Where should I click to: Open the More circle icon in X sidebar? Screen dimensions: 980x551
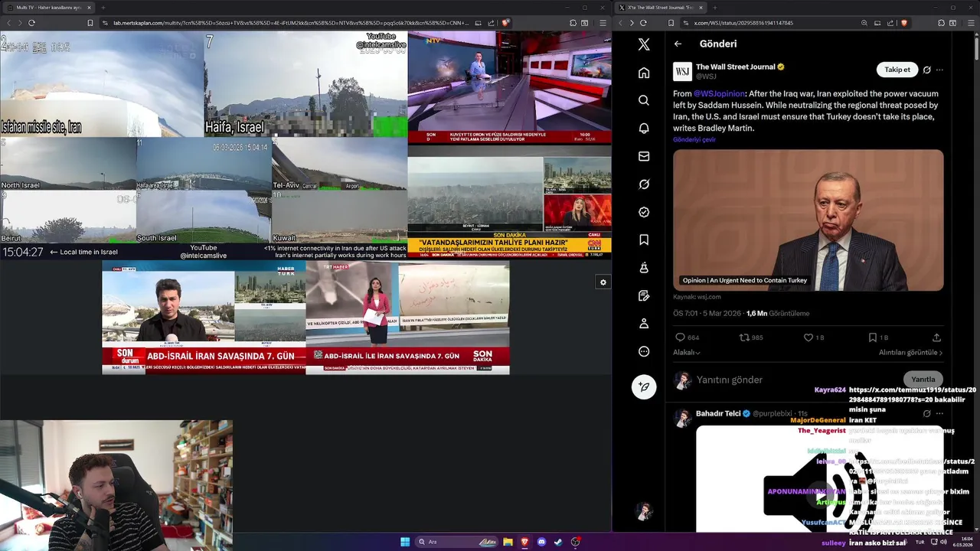tap(644, 351)
